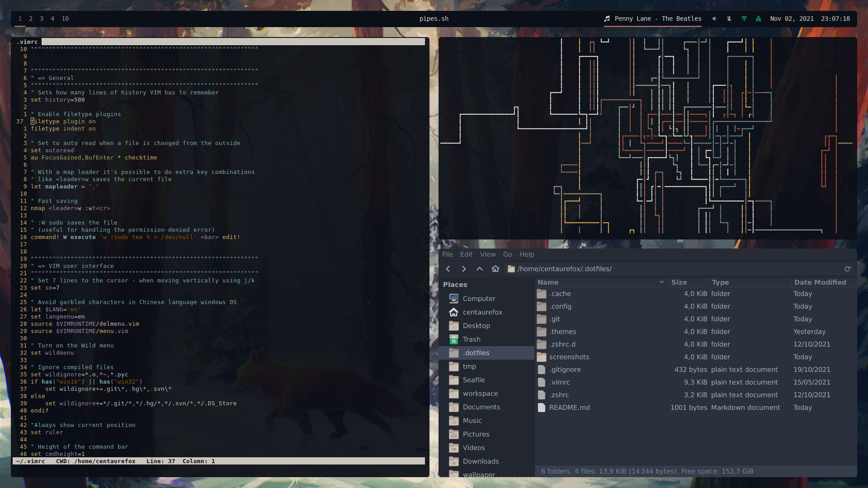Open the View menu
Image resolution: width=868 pixels, height=488 pixels.
[488, 254]
